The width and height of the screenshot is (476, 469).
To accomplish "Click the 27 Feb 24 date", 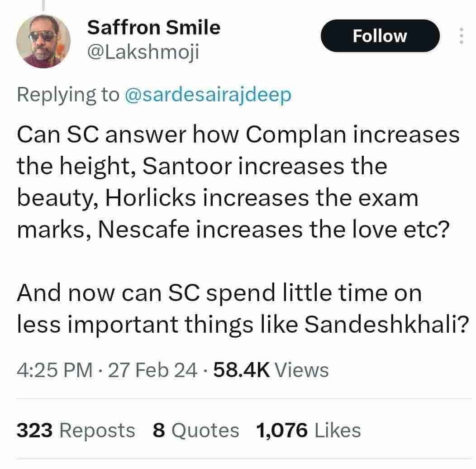I will [x=153, y=370].
